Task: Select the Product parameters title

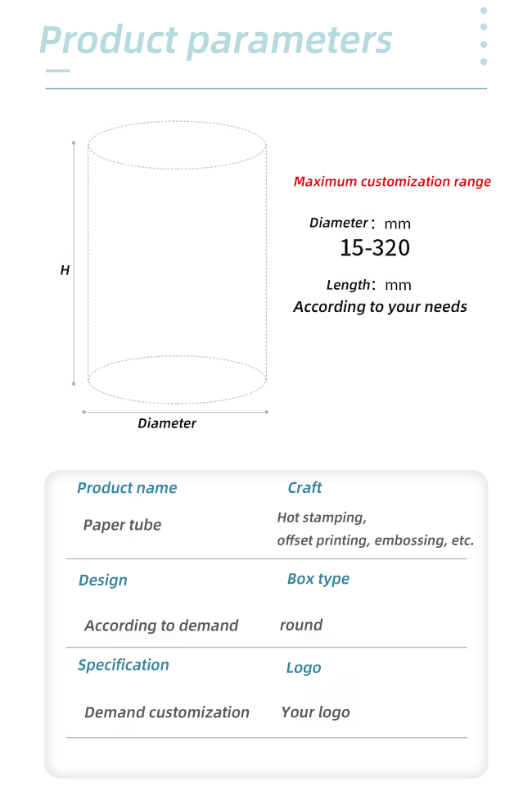Action: pos(215,40)
